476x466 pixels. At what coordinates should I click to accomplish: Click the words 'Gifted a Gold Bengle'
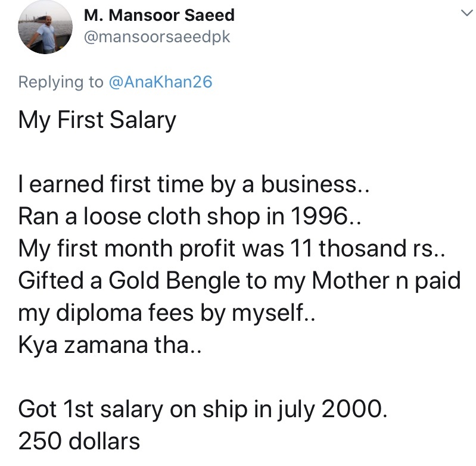[129, 281]
